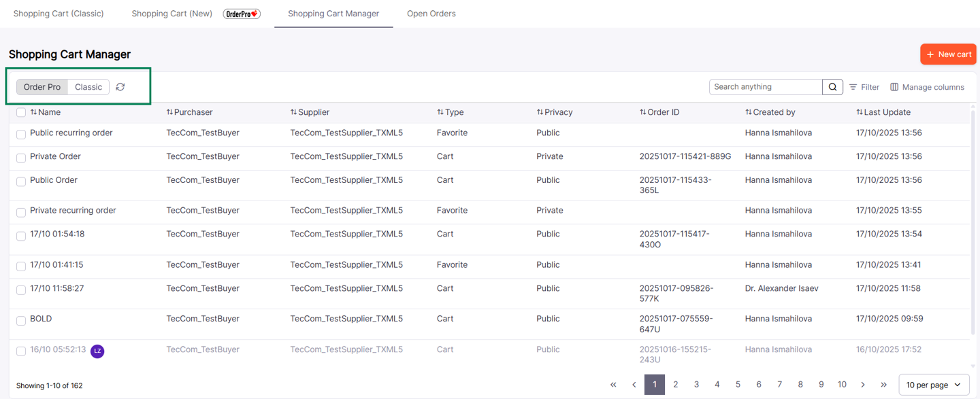The image size is (980, 399).
Task: Click the search magnifier icon
Action: point(832,86)
